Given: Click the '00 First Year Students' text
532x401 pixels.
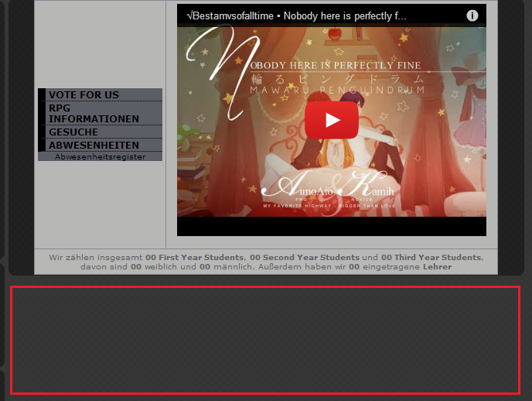Looking at the screenshot, I should point(194,257).
